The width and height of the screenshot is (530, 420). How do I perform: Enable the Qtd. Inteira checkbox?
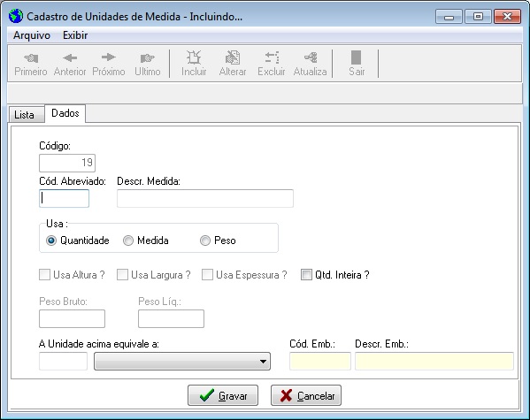[x=306, y=275]
